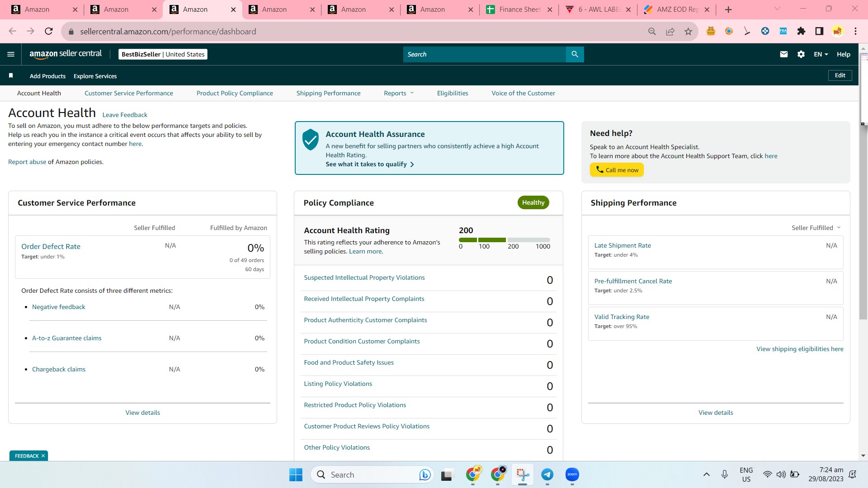This screenshot has width=868, height=488.
Task: Click the FBA extension icon
Action: pos(783,31)
